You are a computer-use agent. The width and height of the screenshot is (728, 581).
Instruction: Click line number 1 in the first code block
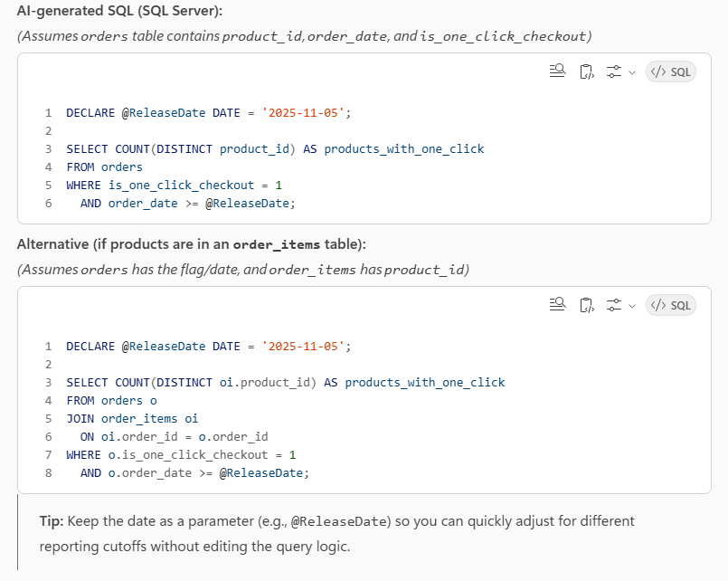click(x=48, y=113)
